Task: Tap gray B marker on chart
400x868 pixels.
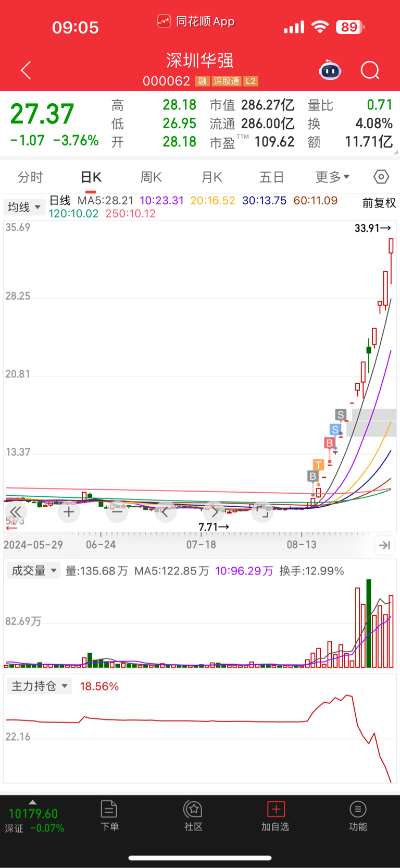Action: tap(312, 476)
